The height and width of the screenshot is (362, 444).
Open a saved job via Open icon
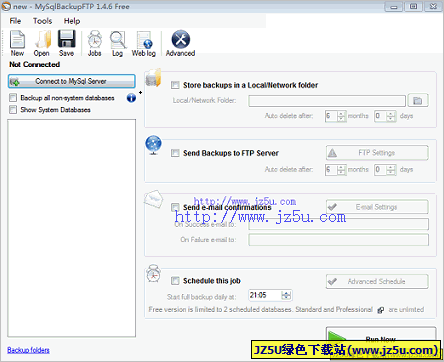tap(42, 43)
